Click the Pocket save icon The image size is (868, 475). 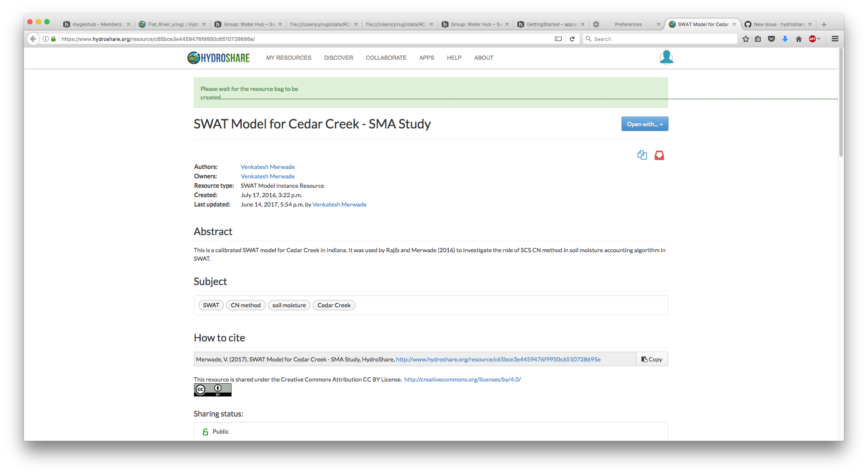tap(771, 39)
